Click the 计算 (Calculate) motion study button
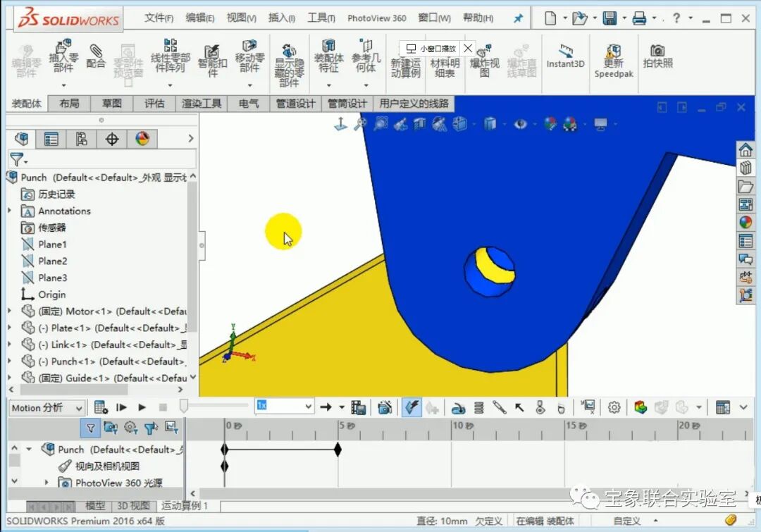This screenshot has height=532, width=761. click(101, 407)
